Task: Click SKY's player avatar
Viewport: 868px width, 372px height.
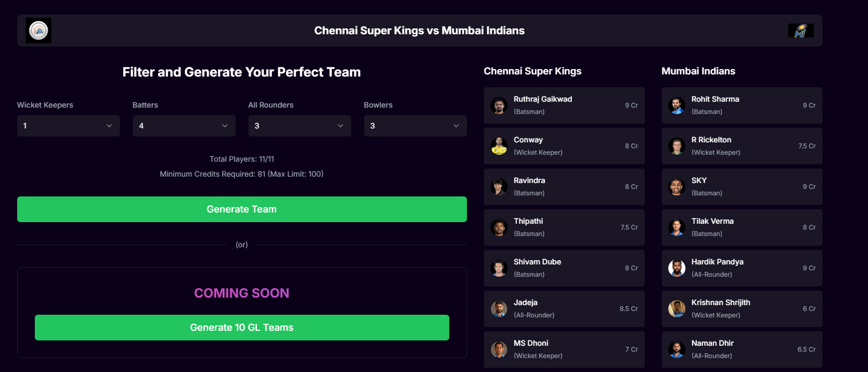Action: (x=677, y=187)
